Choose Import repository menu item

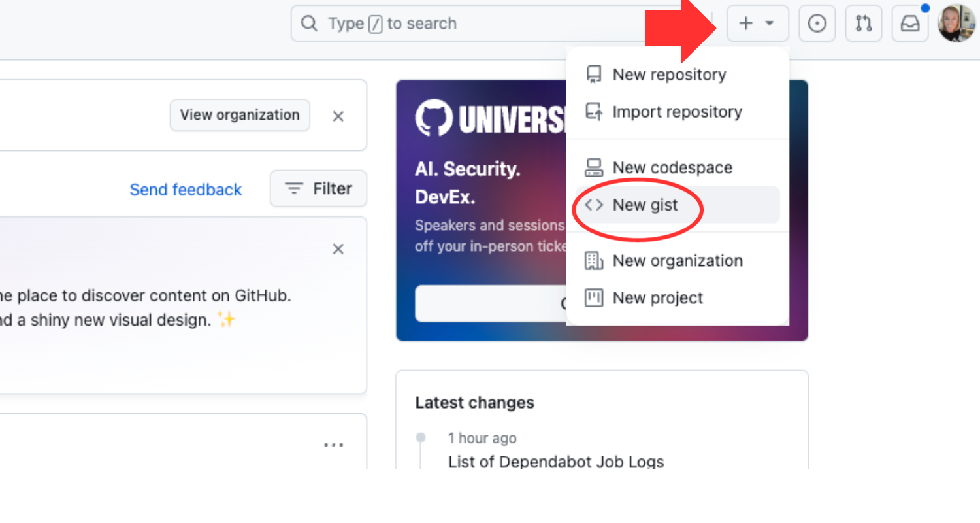[677, 112]
